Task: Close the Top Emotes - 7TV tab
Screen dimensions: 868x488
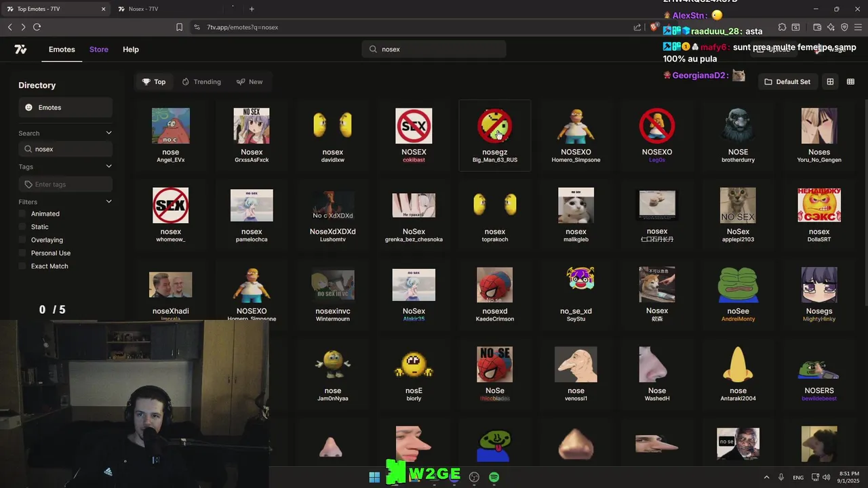Action: tap(103, 9)
